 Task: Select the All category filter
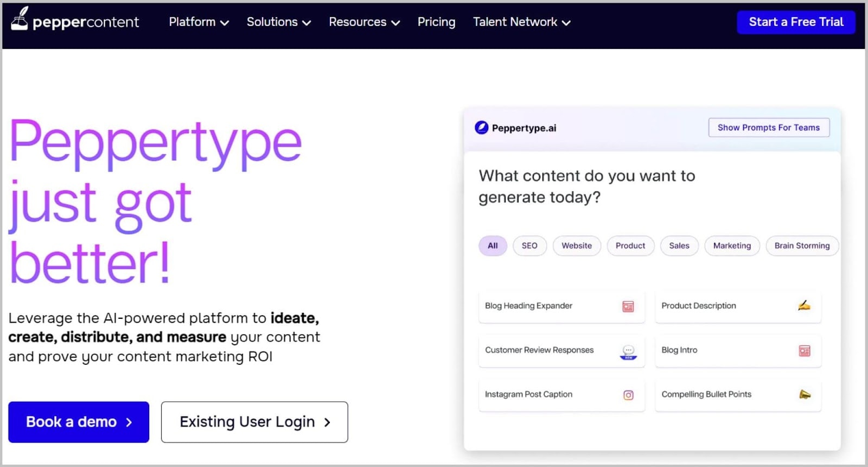(x=493, y=245)
